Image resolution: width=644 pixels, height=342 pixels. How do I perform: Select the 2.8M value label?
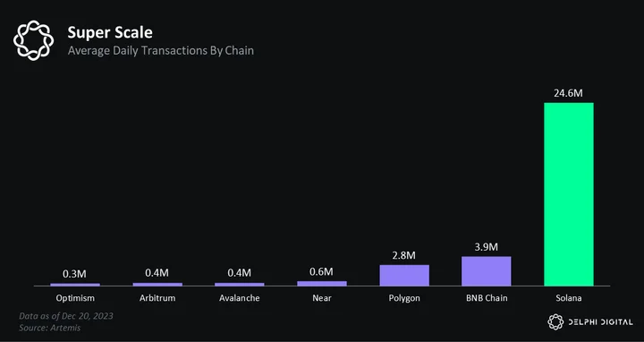pos(403,255)
